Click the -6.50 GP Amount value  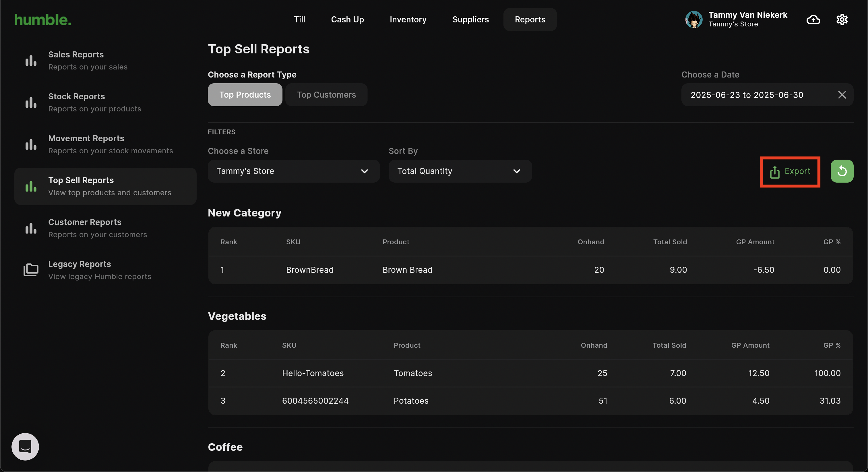coord(764,270)
